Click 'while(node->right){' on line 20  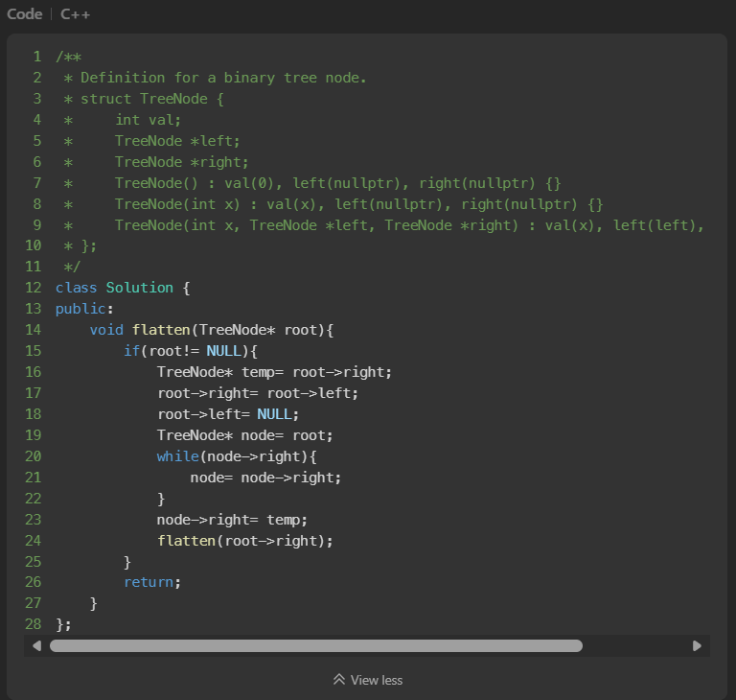pyautogui.click(x=237, y=456)
